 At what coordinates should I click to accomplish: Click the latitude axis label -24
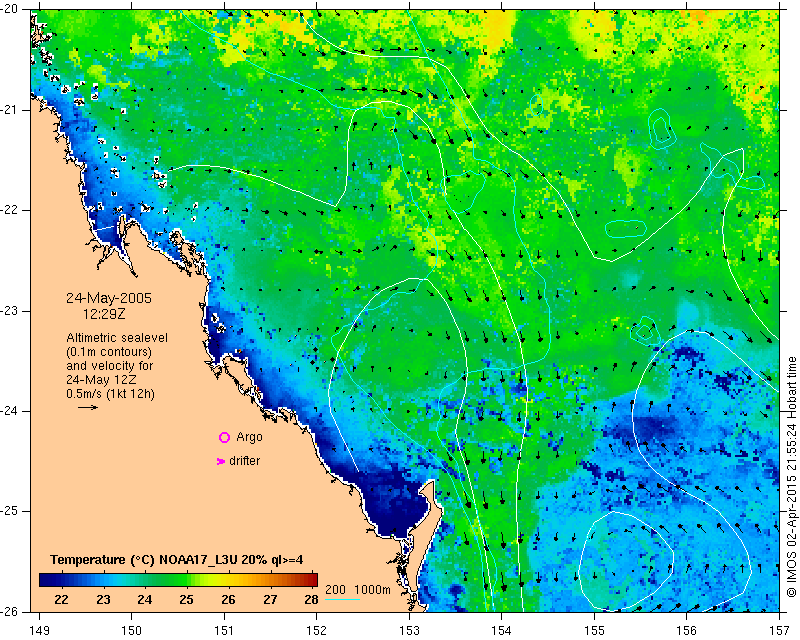(10, 411)
